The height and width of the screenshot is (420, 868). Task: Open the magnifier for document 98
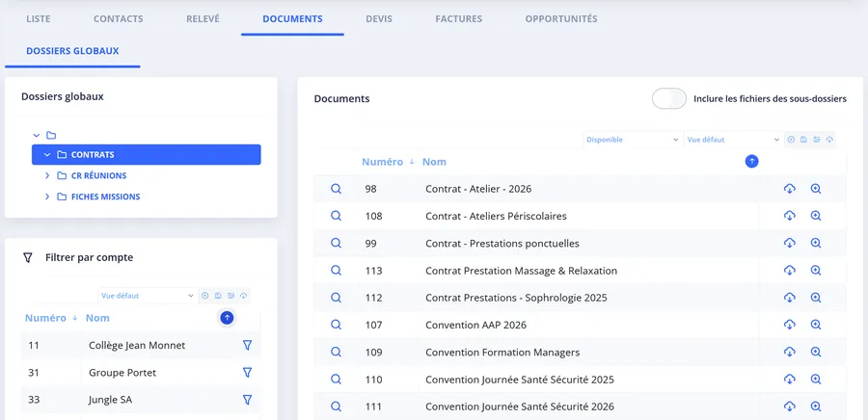[x=336, y=189]
